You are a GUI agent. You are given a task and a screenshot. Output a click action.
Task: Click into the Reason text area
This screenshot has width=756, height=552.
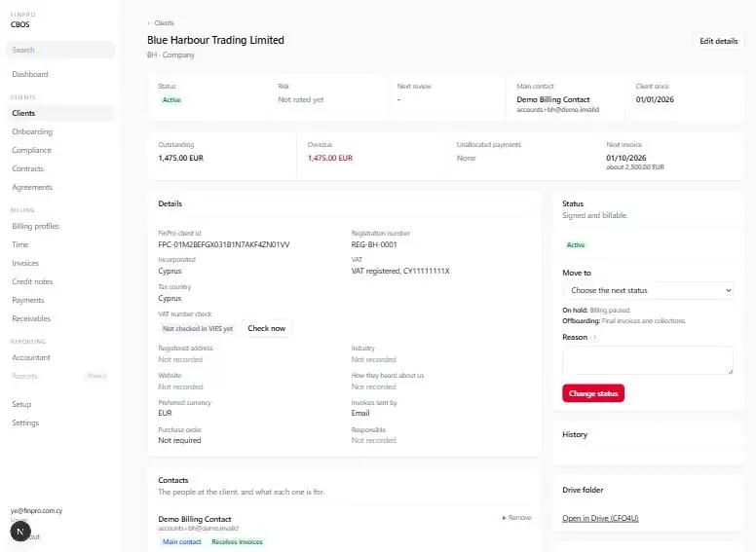(x=648, y=360)
